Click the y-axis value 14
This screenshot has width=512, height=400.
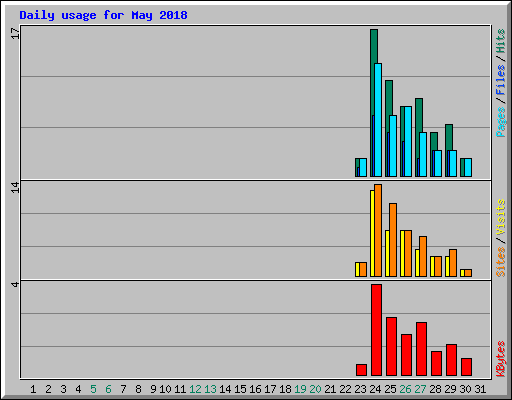(x=15, y=187)
